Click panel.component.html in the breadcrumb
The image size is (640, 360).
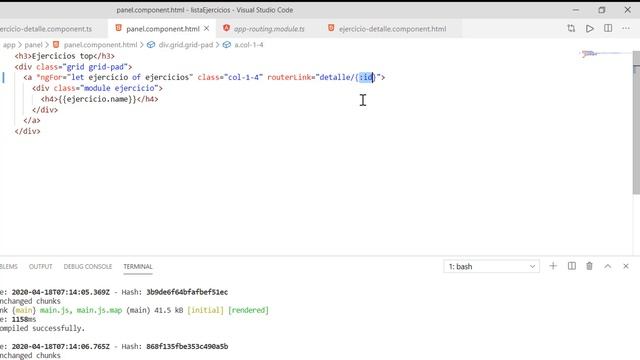100,45
